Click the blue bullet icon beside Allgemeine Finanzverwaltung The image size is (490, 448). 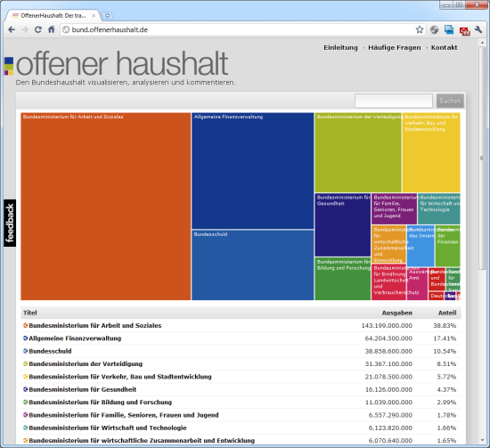coord(26,338)
